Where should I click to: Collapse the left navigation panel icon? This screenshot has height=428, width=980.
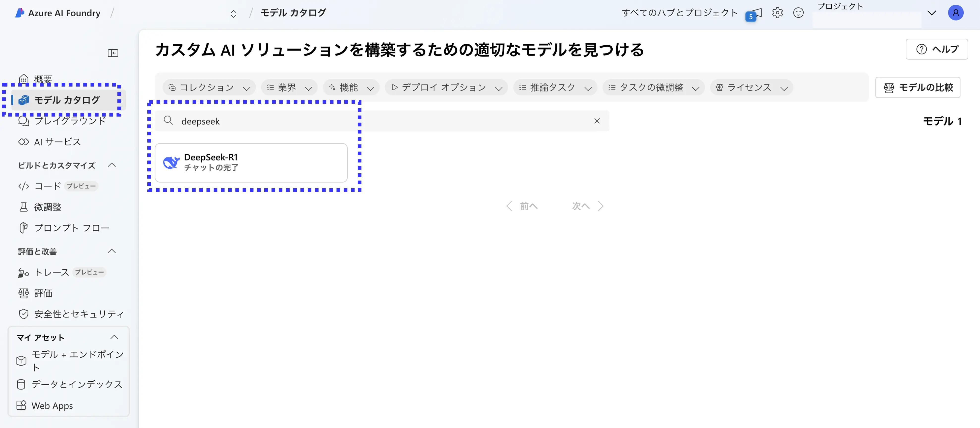(x=113, y=53)
